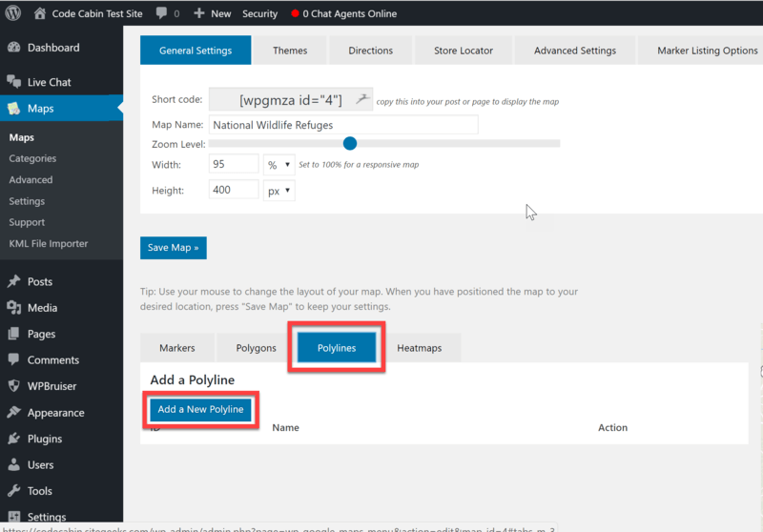Click the WordPress logo icon
The height and width of the screenshot is (532, 763).
pos(13,13)
